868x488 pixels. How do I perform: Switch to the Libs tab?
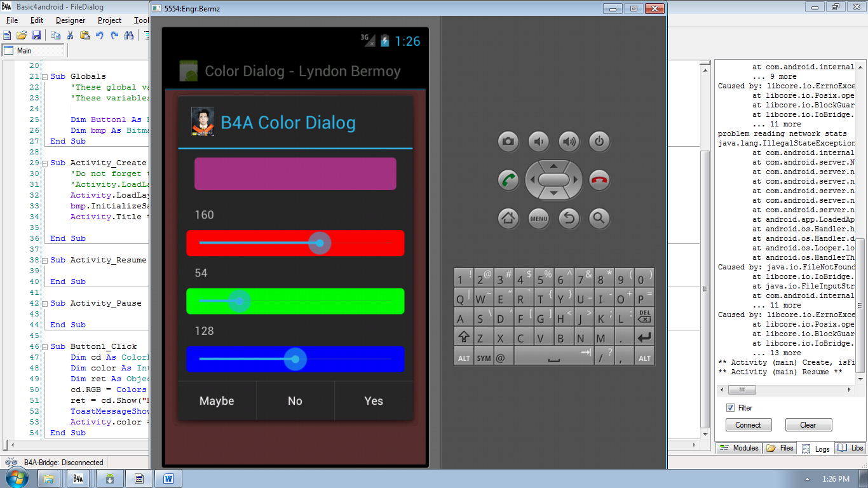tap(850, 448)
